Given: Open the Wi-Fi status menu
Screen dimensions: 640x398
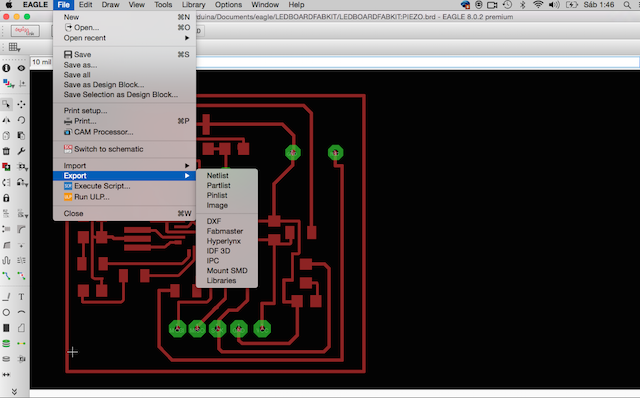Looking at the screenshot, I should point(538,5).
